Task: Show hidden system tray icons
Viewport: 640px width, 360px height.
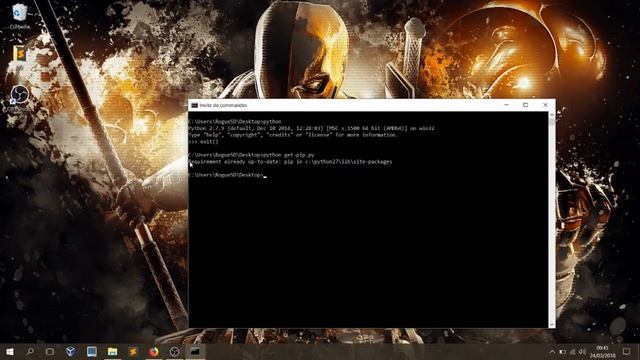Action: click(552, 352)
